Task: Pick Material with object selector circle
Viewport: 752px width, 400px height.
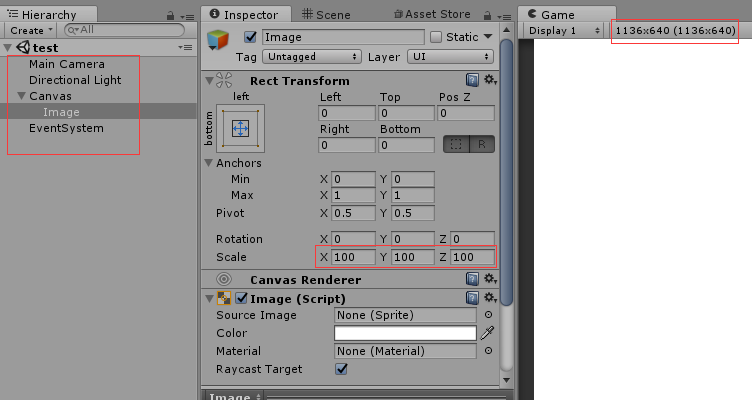Action: point(488,351)
